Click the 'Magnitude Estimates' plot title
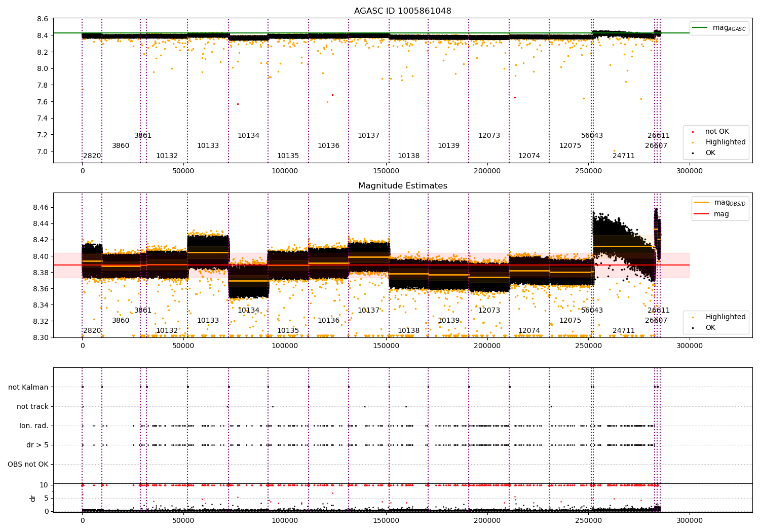Viewport: 760px width, 532px height. click(402, 186)
